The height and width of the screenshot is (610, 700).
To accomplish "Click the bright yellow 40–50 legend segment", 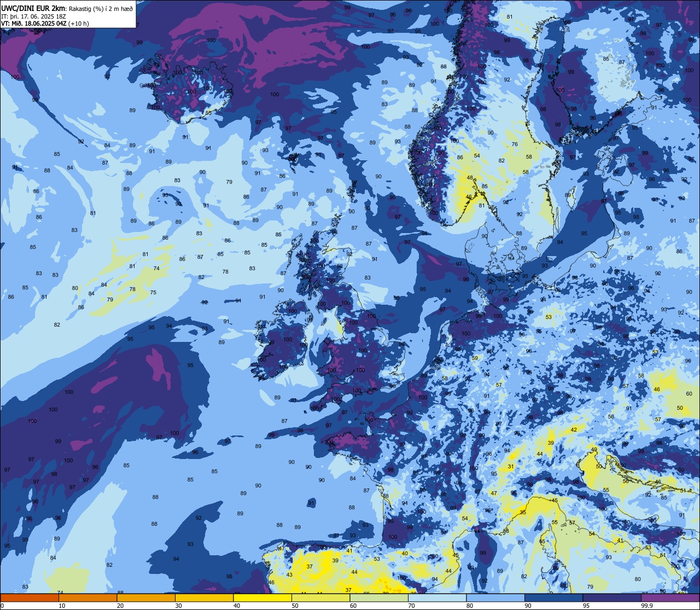I will [262, 598].
